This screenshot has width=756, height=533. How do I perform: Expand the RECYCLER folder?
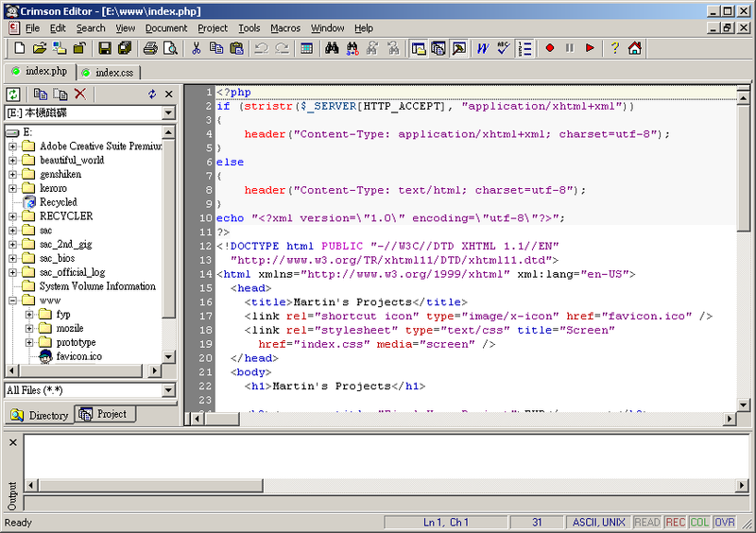13,216
